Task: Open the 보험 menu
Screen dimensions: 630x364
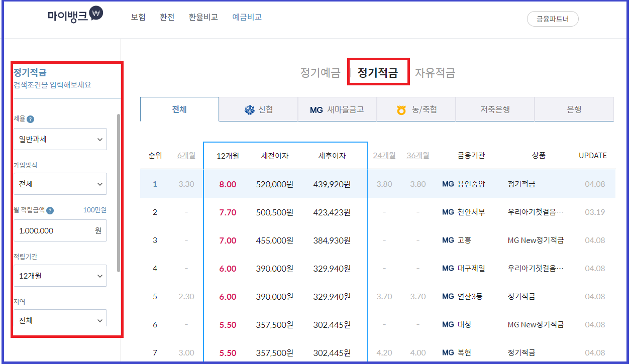Action: [138, 17]
